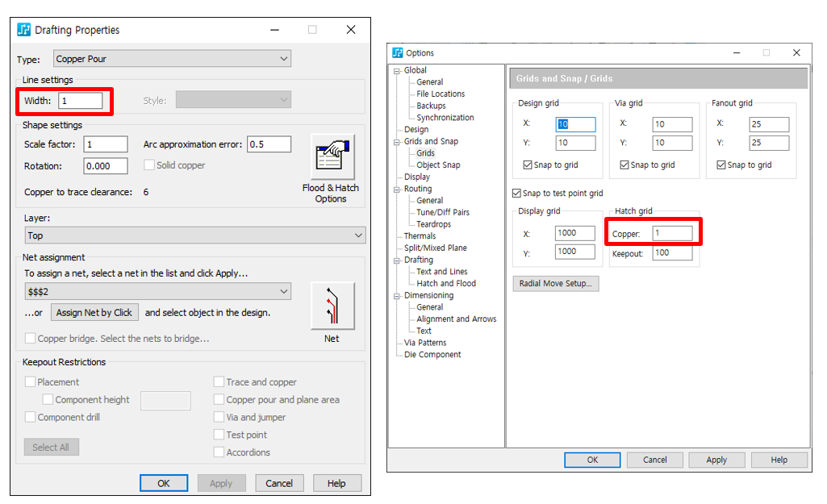The width and height of the screenshot is (827, 504).
Task: Check Placement keepout restriction
Action: pyautogui.click(x=31, y=381)
